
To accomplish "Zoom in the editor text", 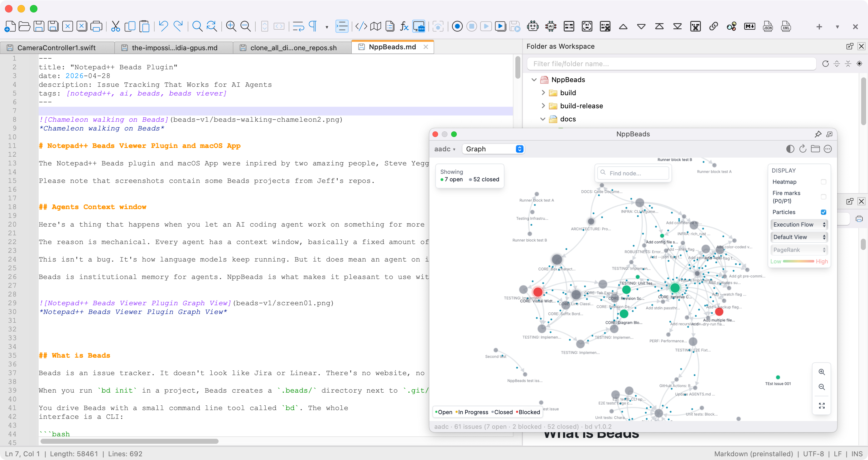I will tap(231, 26).
